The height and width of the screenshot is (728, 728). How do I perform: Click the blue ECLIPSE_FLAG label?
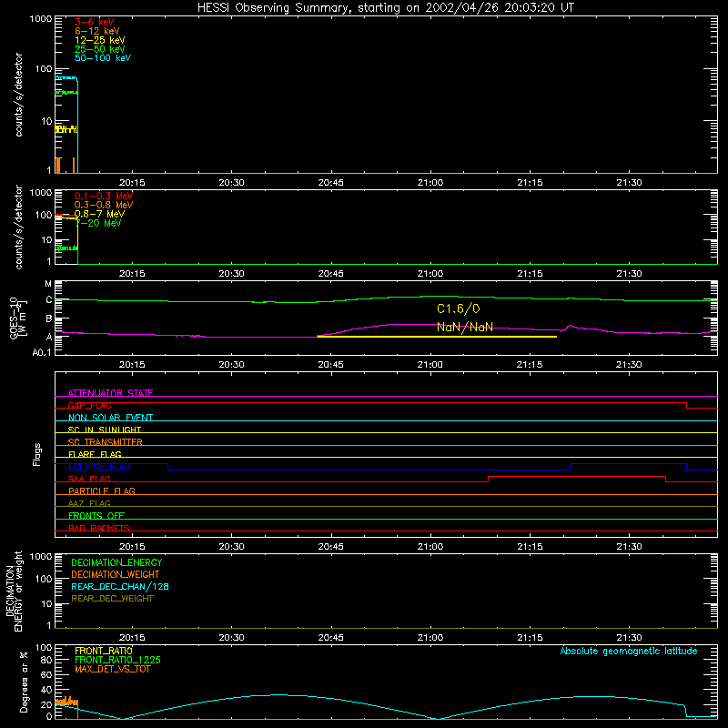point(99,467)
